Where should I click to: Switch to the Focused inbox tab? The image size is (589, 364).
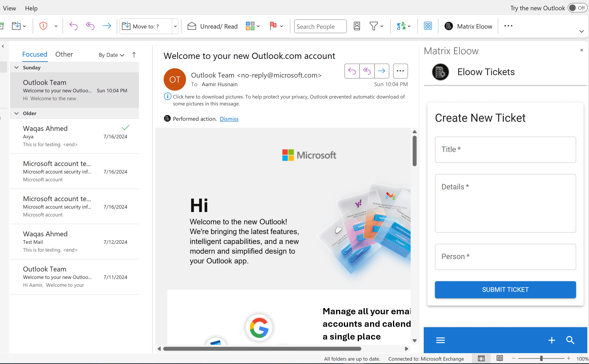point(35,54)
